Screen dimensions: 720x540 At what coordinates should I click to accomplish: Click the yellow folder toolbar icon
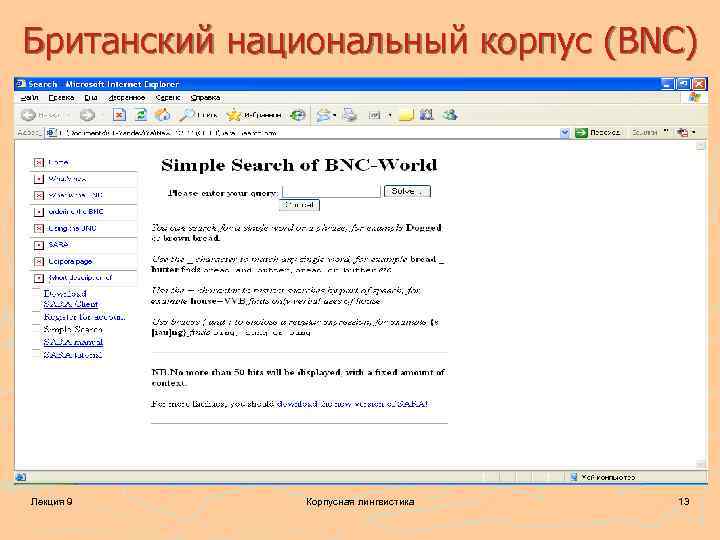coord(406,115)
